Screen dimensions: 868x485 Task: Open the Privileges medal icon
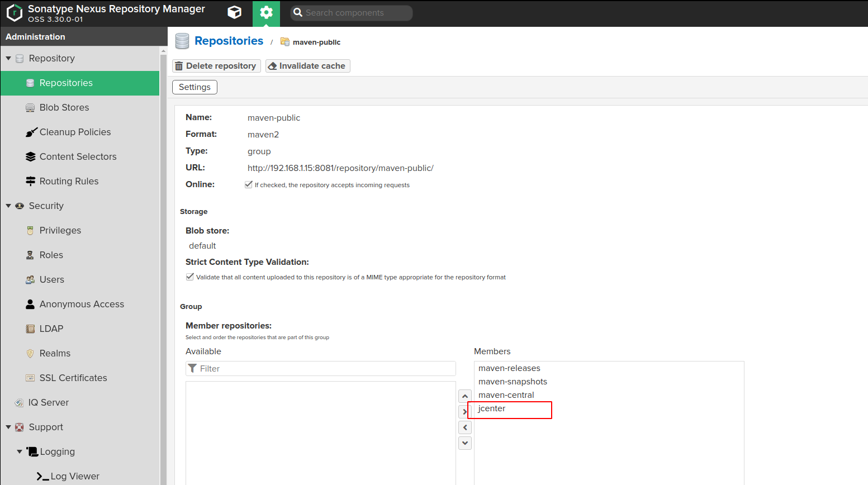tap(30, 230)
